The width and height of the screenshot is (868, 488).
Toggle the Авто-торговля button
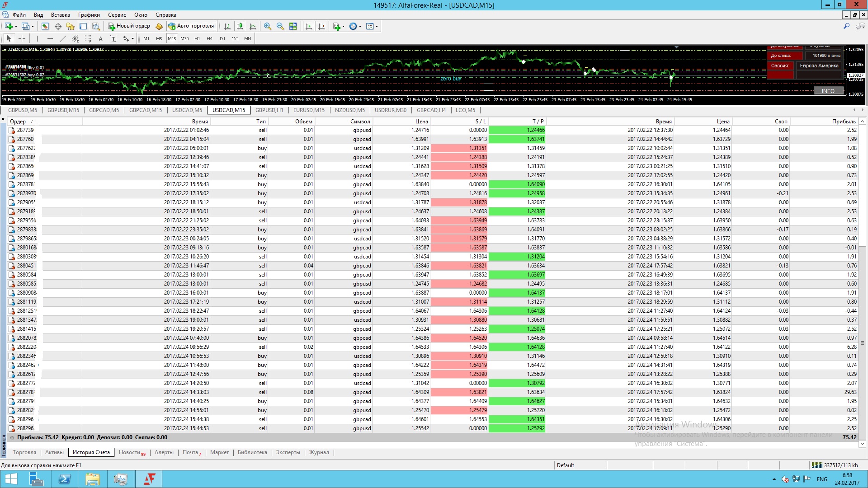[x=191, y=26]
